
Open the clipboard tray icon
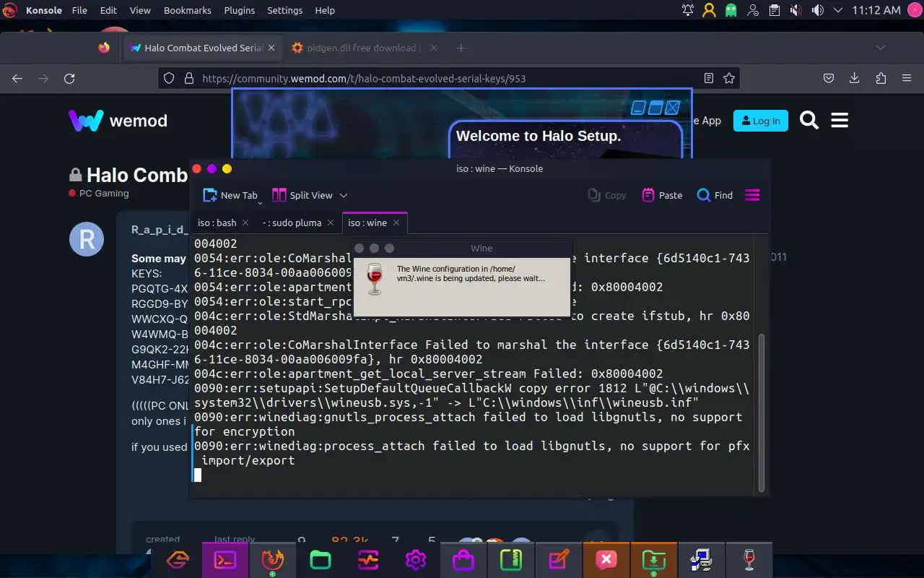pyautogui.click(x=775, y=10)
